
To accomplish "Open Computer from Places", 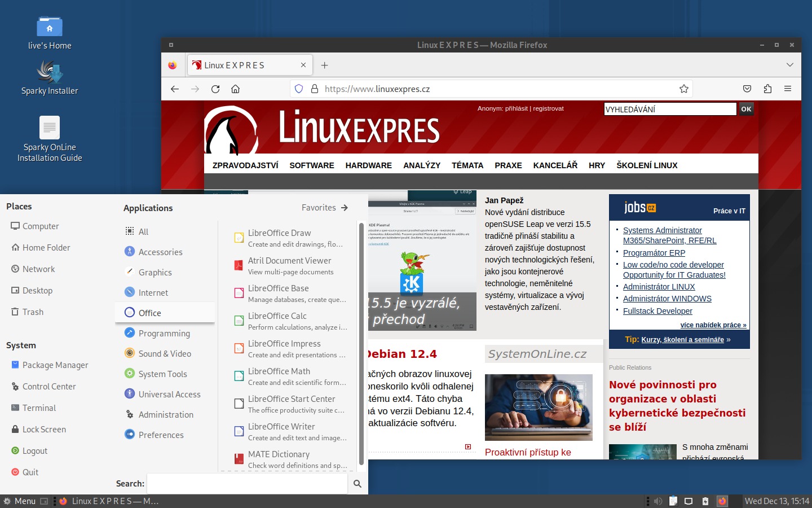I will pos(35,226).
